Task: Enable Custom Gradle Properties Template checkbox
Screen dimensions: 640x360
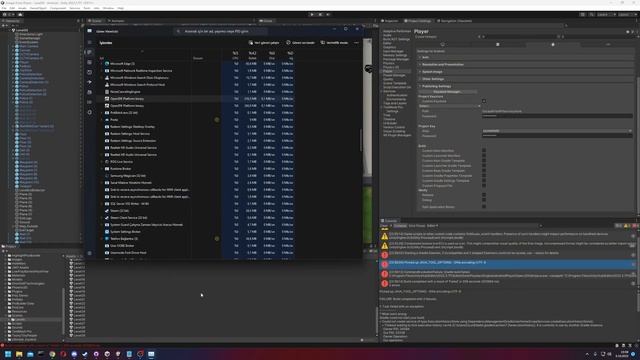Action: coord(484,176)
